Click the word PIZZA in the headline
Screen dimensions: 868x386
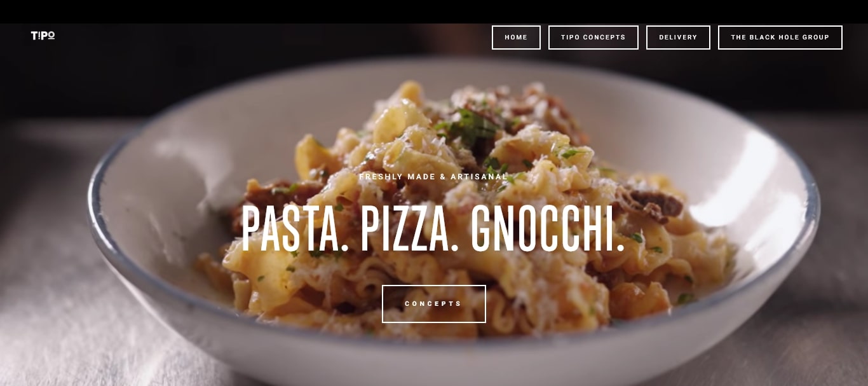pyautogui.click(x=409, y=229)
